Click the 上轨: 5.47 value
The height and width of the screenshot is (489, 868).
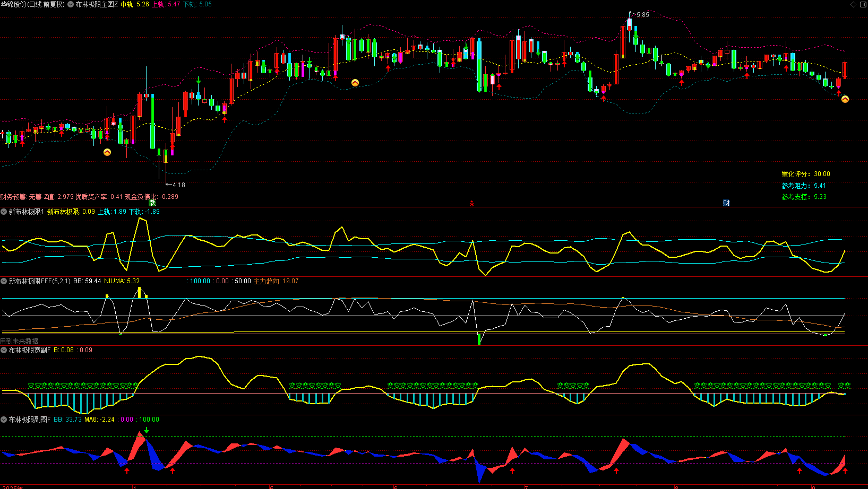click(x=166, y=4)
